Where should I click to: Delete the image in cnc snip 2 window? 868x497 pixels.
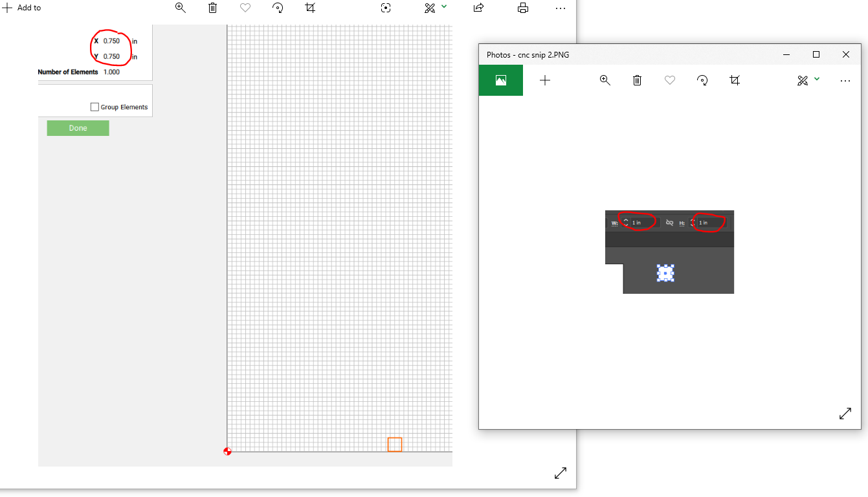[x=638, y=80]
